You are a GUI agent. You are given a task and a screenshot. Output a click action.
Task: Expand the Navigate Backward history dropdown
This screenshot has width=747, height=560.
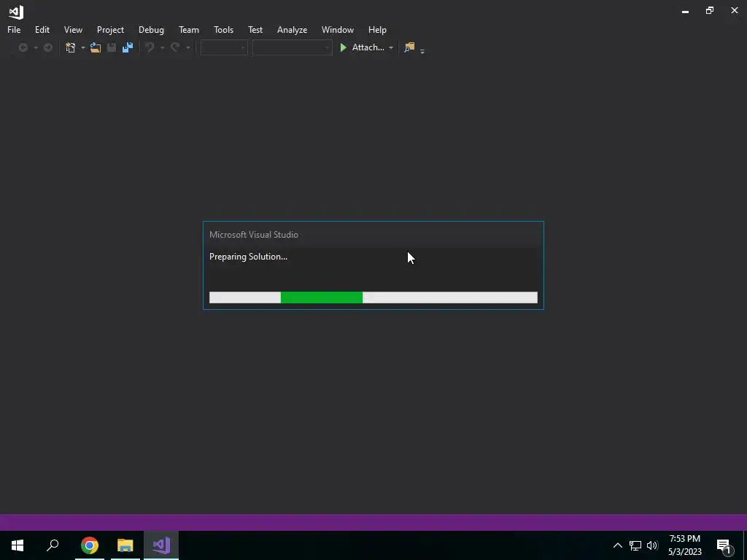[35, 47]
